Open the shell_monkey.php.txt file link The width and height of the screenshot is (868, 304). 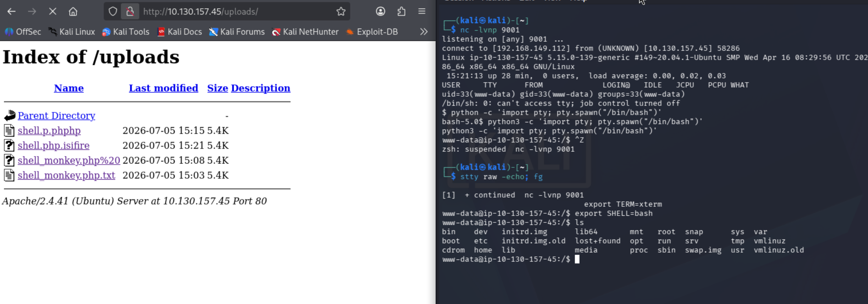(x=66, y=175)
